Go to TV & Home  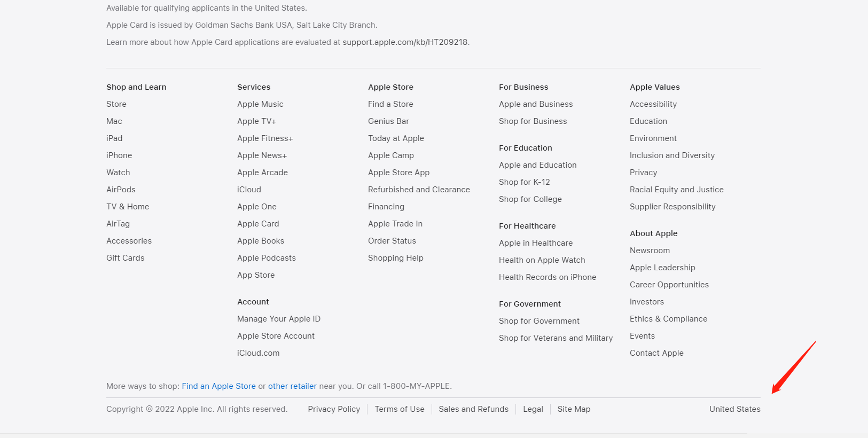click(128, 207)
